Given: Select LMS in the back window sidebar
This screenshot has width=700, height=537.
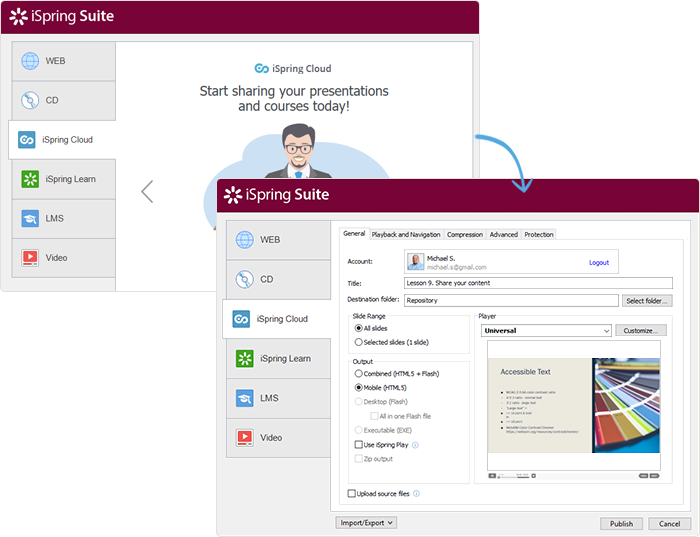Looking at the screenshot, I should (x=63, y=218).
